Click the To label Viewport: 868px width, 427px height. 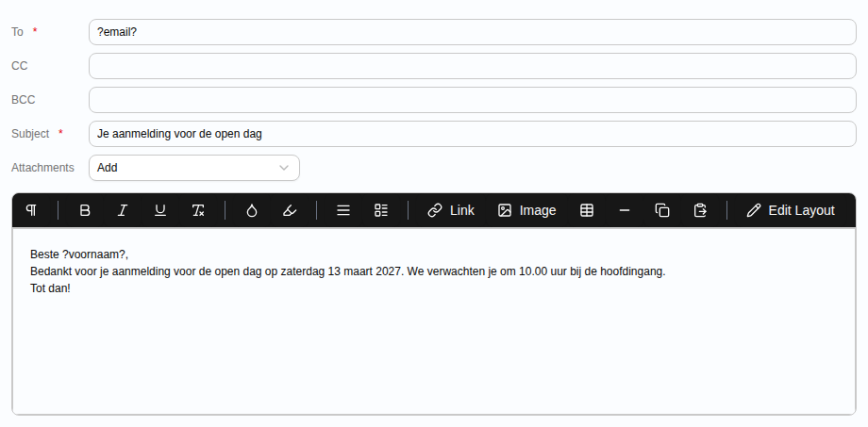[x=17, y=32]
